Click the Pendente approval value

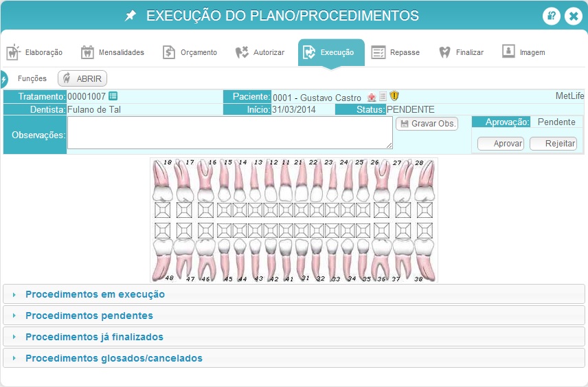556,122
